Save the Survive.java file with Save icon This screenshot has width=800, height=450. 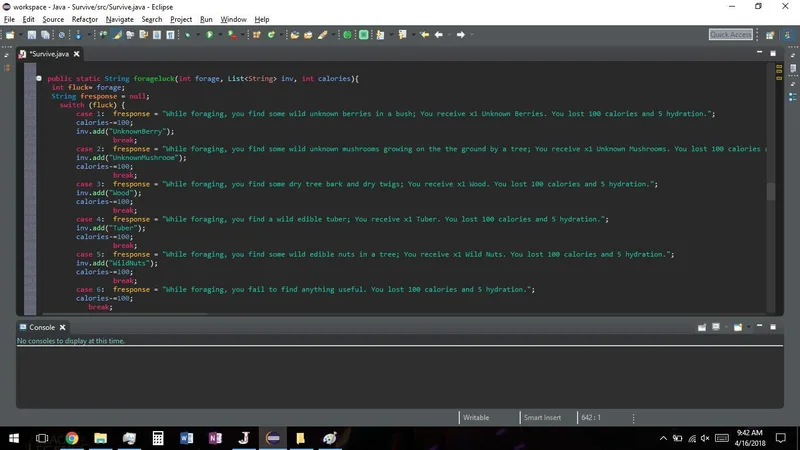[x=32, y=35]
